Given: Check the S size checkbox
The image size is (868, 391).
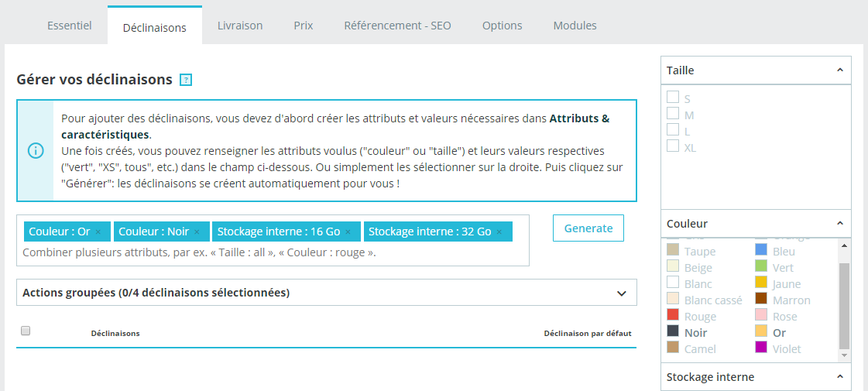Looking at the screenshot, I should click(673, 97).
